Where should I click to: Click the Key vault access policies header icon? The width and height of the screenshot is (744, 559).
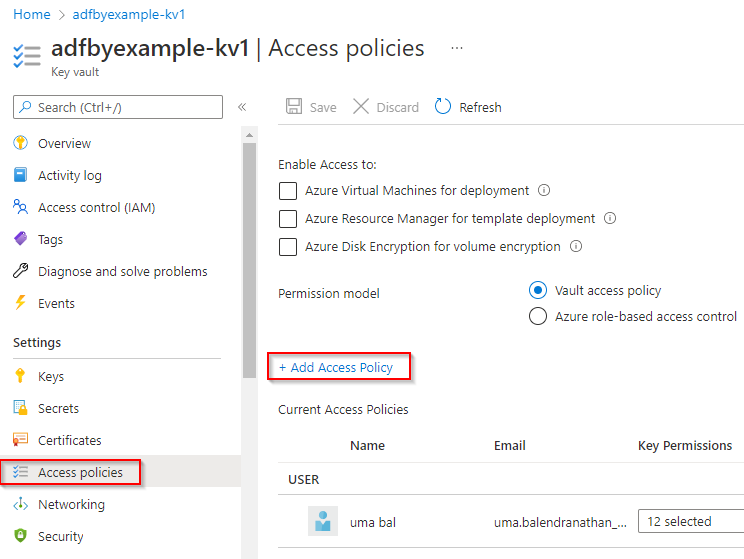coord(27,56)
